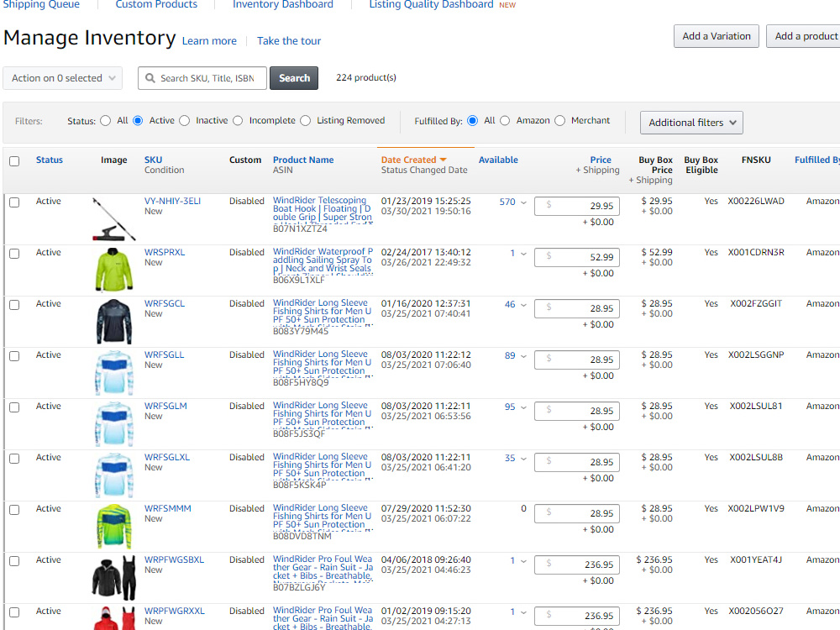Open the Action on 0 selected dropdown
This screenshot has width=840, height=630.
coord(63,78)
